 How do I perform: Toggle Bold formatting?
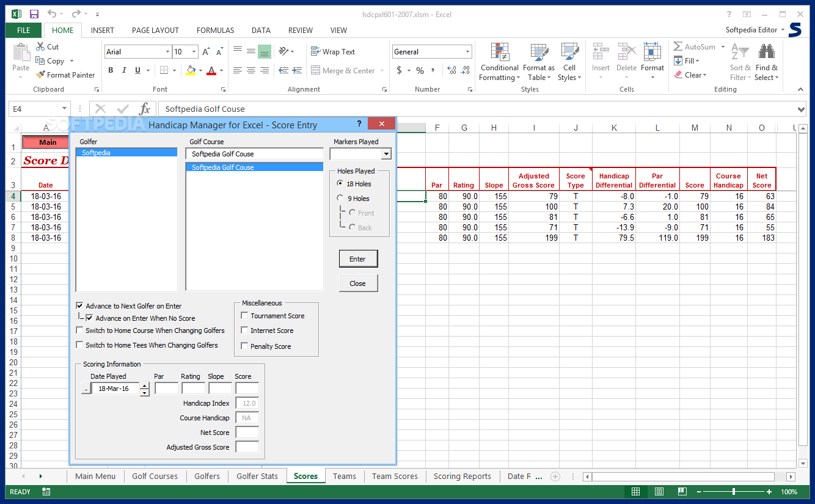tap(111, 70)
